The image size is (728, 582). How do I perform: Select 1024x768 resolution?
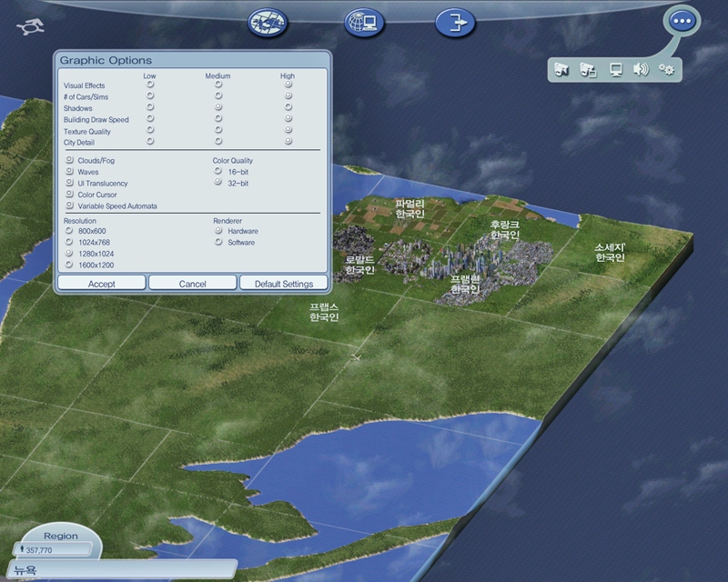click(69, 243)
